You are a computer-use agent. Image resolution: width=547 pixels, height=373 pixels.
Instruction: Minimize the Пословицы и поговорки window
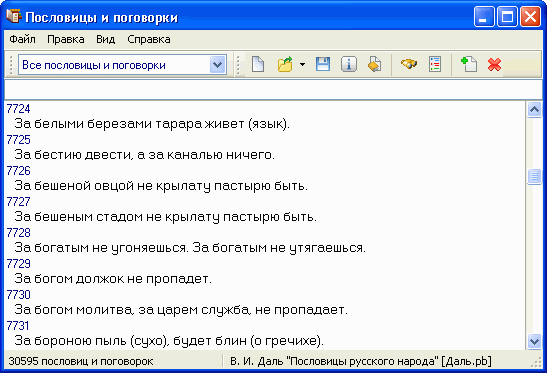[484, 17]
